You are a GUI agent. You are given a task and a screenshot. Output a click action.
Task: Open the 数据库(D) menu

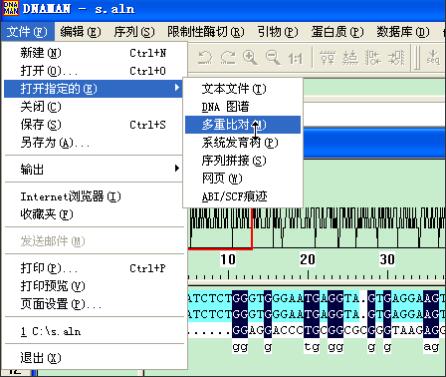click(x=403, y=32)
